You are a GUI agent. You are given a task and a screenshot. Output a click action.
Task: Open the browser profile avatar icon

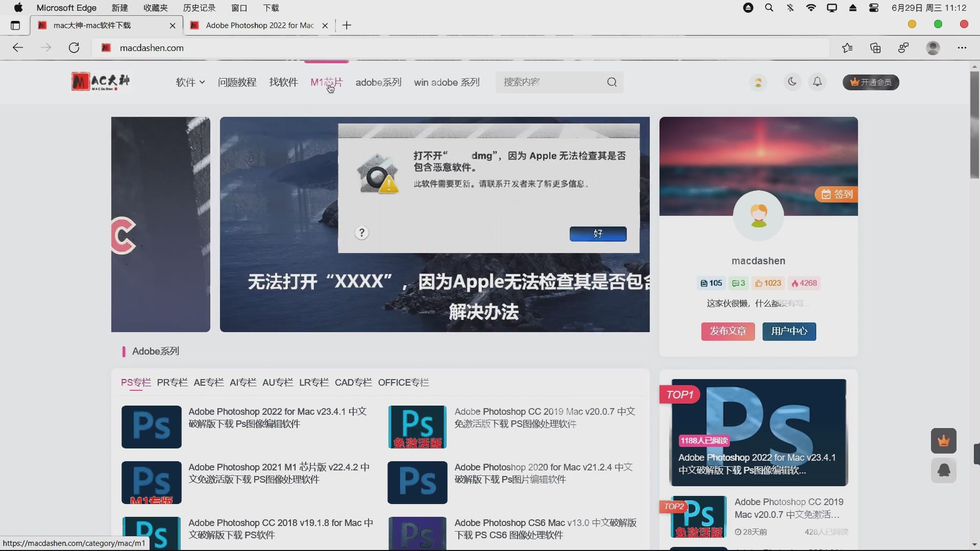point(933,47)
